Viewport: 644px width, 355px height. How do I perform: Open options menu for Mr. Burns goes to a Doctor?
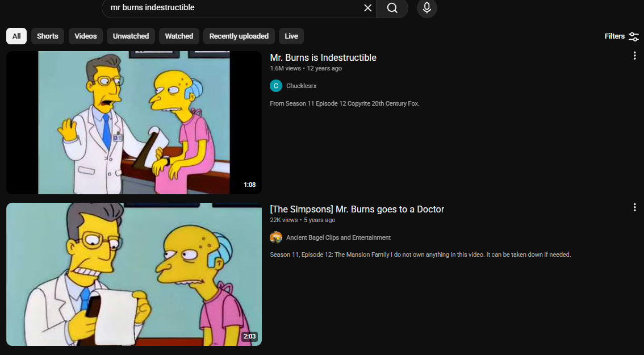point(634,208)
